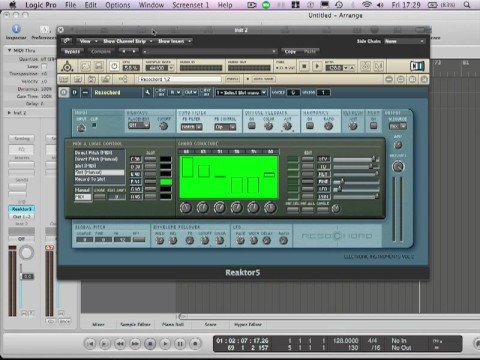Viewport: 480px width, 360px height.
Task: Click the Resochord wrench edit icon
Action: pos(147,93)
